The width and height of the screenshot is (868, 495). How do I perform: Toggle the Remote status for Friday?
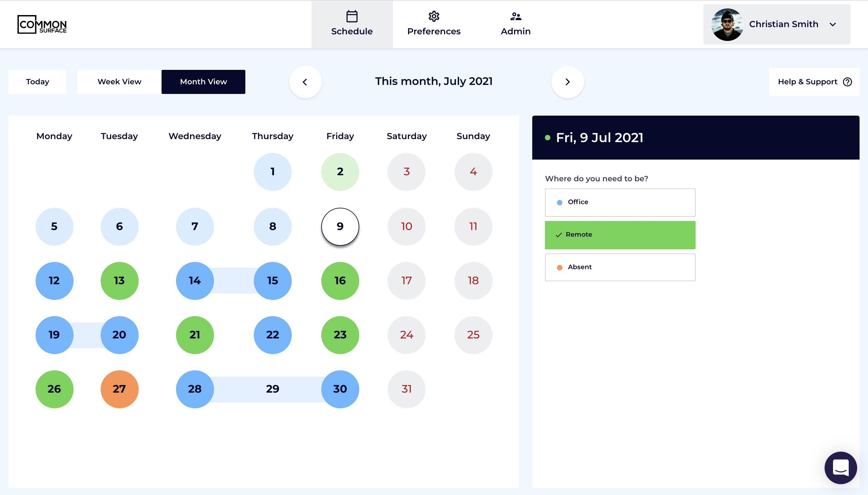click(620, 235)
